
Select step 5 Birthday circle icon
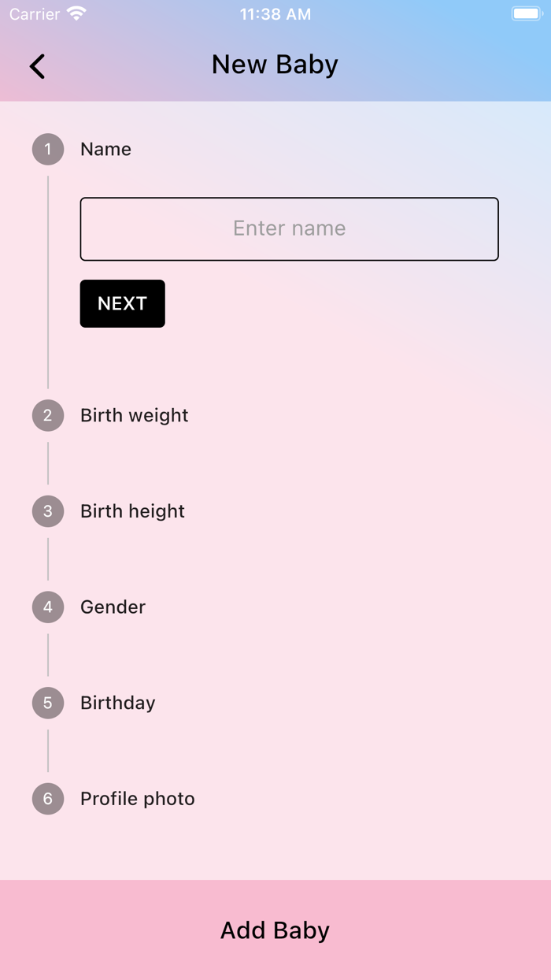(x=47, y=703)
